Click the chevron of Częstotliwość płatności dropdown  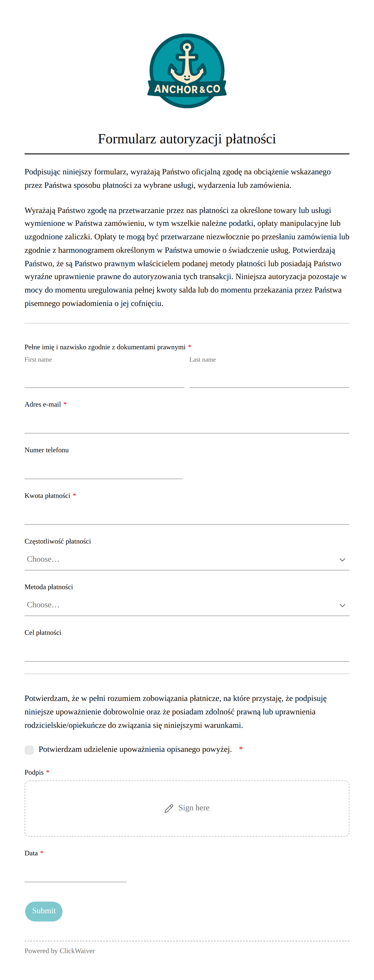click(342, 560)
